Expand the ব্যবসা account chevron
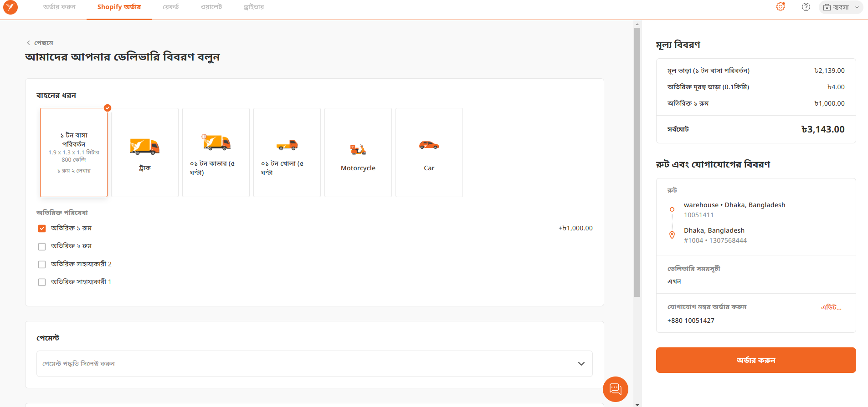Image resolution: width=868 pixels, height=407 pixels. coord(857,7)
